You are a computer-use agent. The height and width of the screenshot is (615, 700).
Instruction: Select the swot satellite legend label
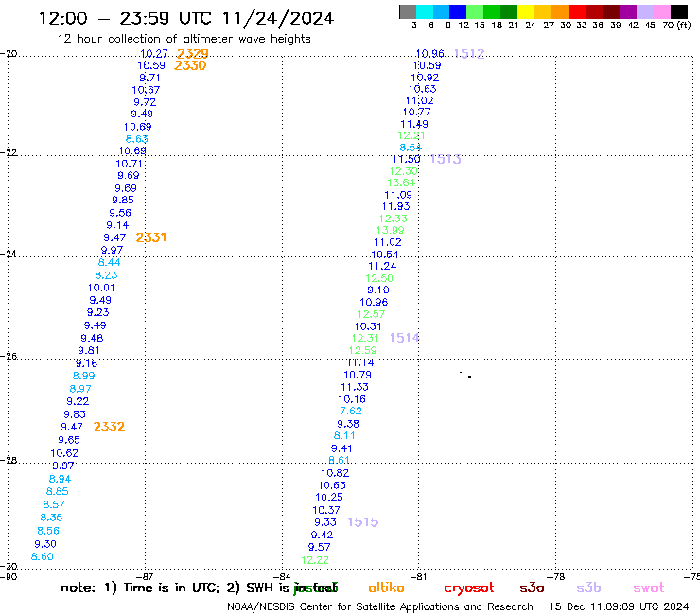point(649,589)
